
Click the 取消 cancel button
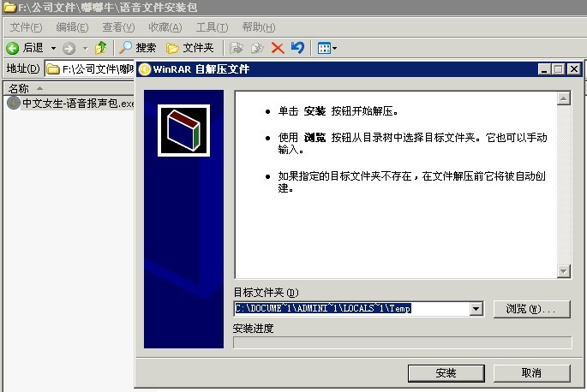(531, 373)
